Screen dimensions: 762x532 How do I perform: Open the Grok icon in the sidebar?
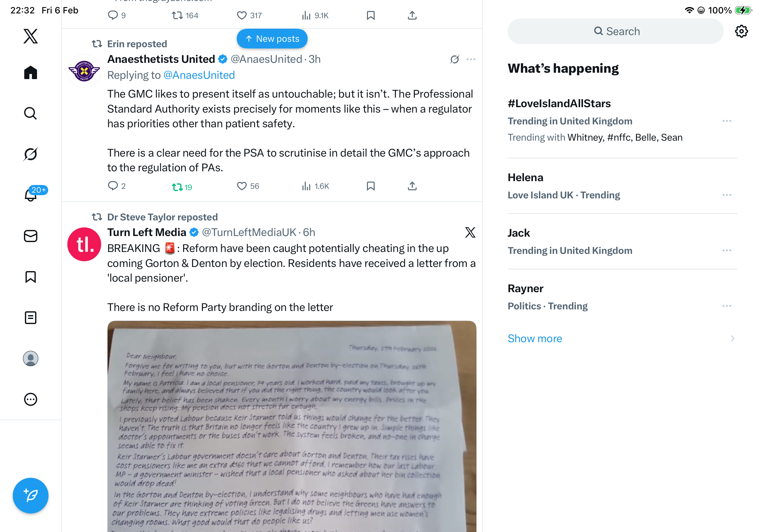click(x=31, y=154)
